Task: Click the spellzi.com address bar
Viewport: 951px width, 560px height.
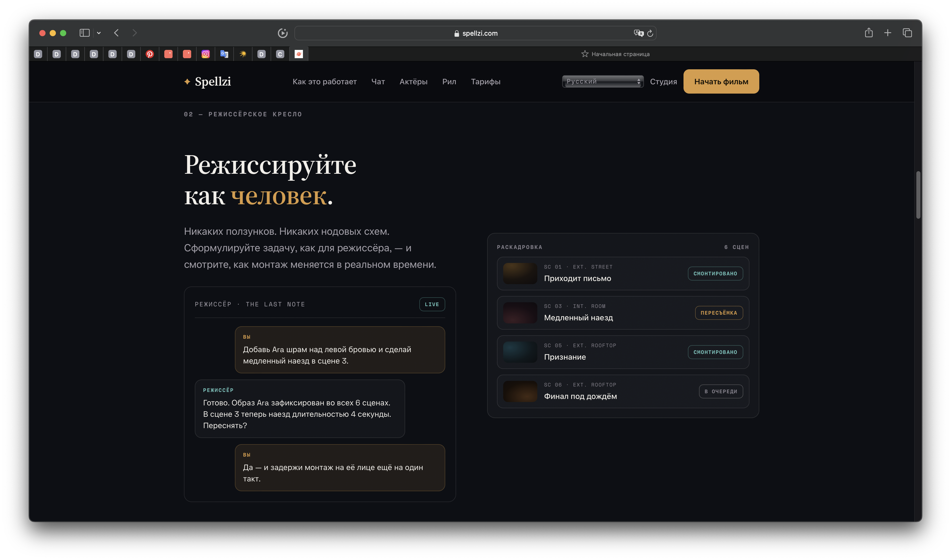Action: click(x=475, y=33)
